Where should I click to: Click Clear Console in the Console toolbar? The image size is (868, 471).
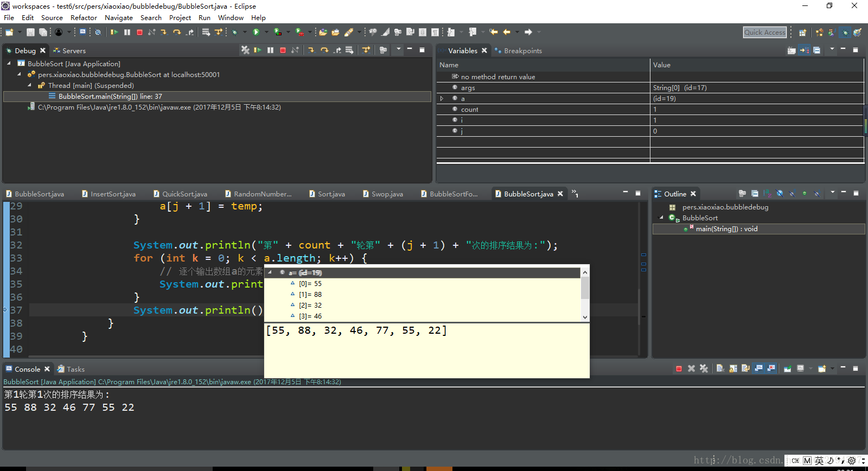[720, 368]
